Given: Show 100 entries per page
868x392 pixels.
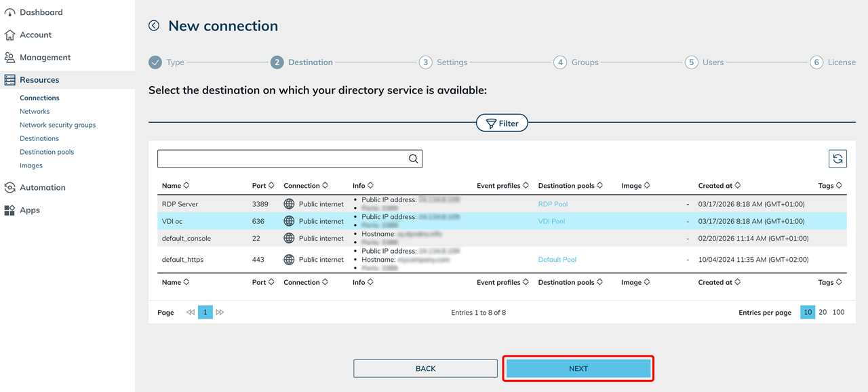Looking at the screenshot, I should [839, 313].
